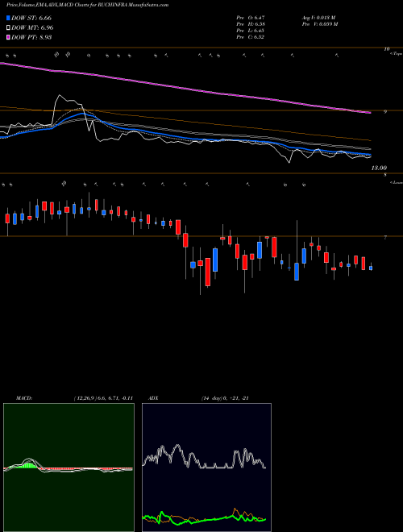Click the 'Pre L: 6.43' low value
Screen dimensions: 403x532
[x=251, y=31]
